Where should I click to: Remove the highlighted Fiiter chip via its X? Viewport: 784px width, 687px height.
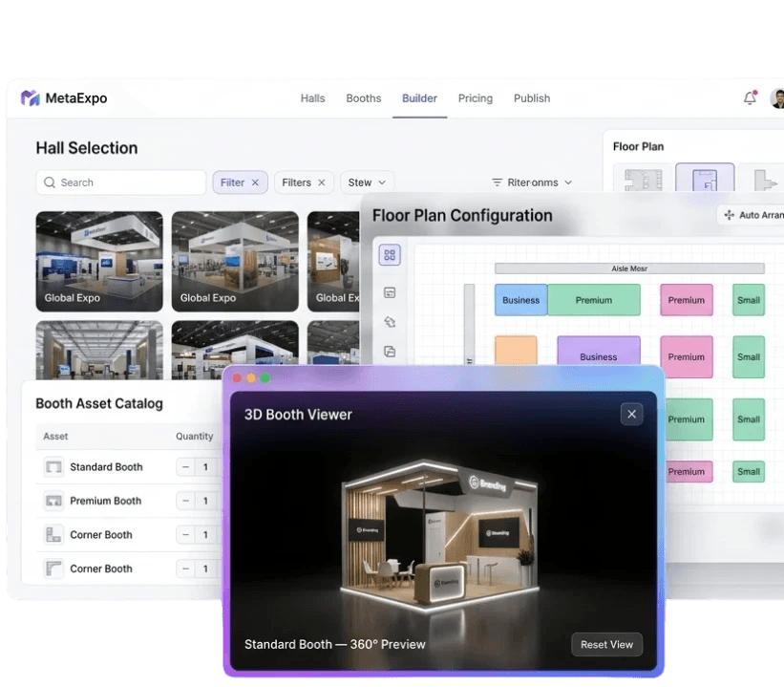click(255, 182)
